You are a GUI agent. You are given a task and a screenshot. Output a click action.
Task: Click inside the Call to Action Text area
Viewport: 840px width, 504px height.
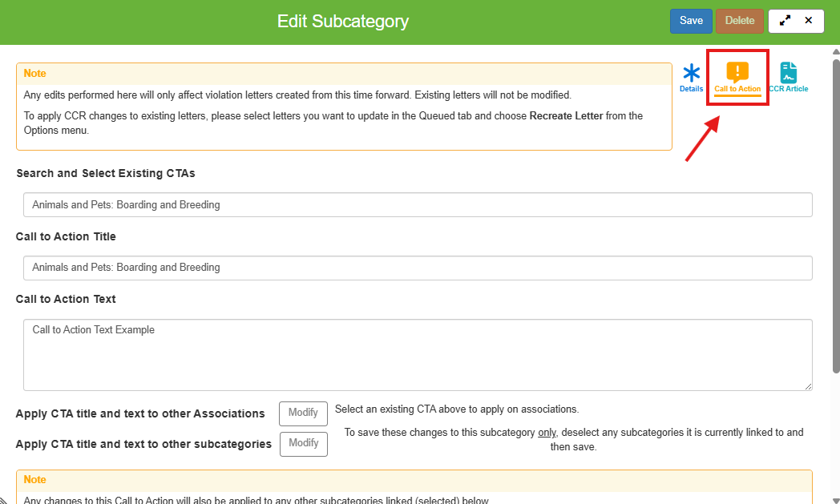418,354
